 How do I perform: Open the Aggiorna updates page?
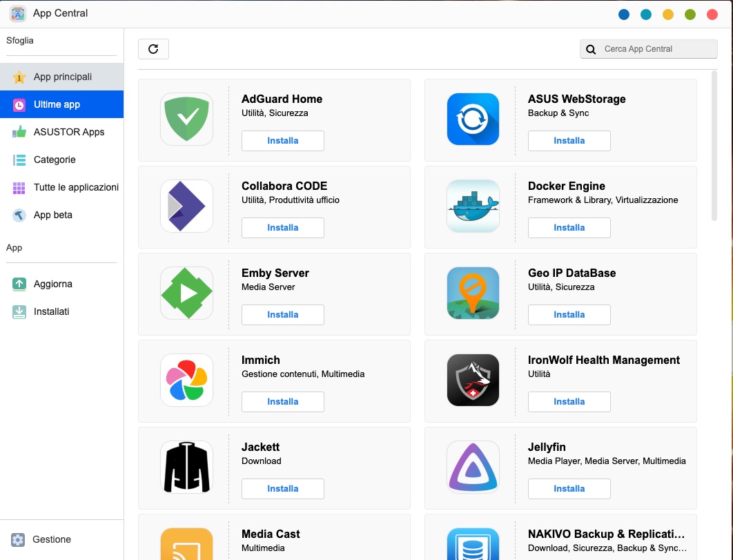coord(61,284)
